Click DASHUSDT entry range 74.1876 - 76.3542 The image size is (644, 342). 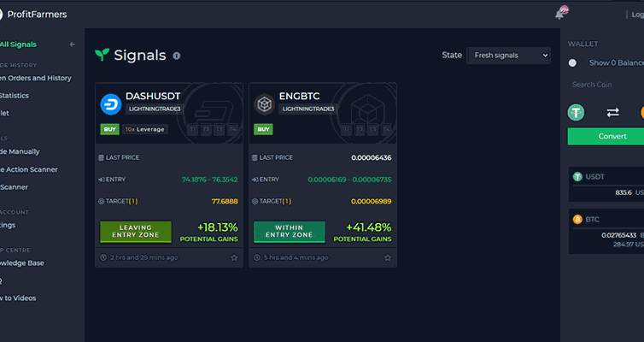[210, 180]
